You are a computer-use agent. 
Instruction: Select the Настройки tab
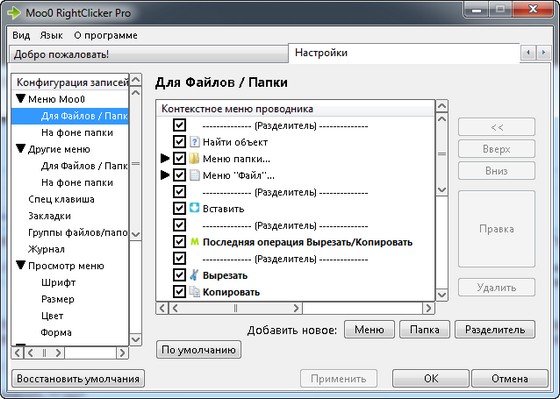point(404,53)
